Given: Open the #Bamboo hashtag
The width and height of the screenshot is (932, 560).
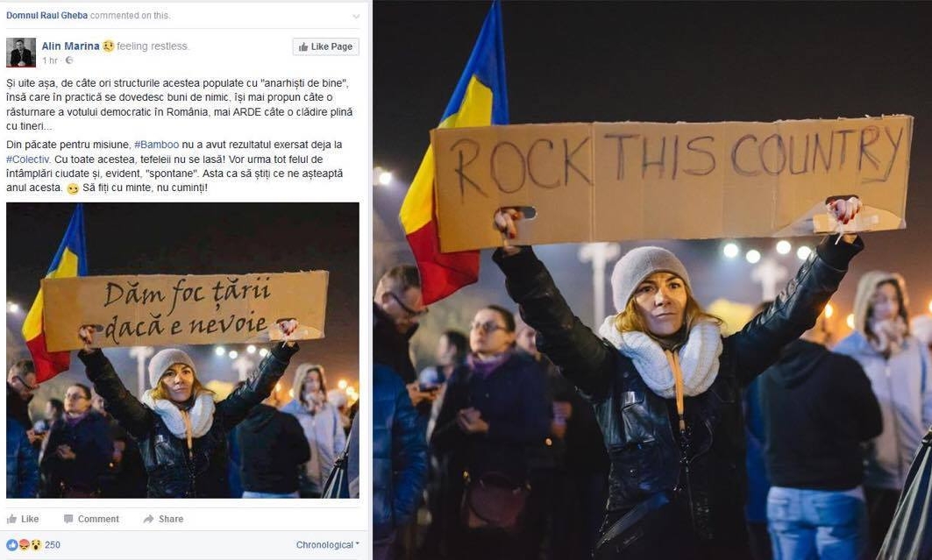Looking at the screenshot, I should point(156,145).
